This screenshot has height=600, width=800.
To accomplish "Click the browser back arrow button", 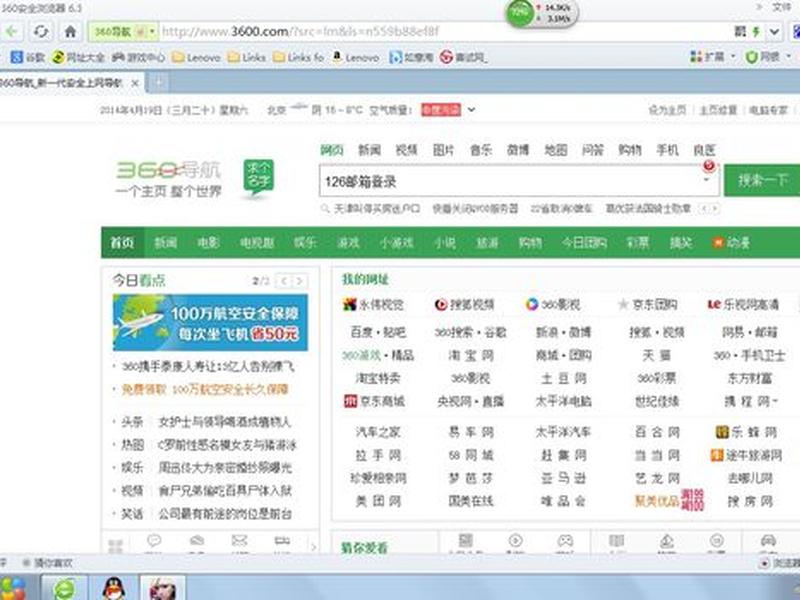I will tap(11, 32).
